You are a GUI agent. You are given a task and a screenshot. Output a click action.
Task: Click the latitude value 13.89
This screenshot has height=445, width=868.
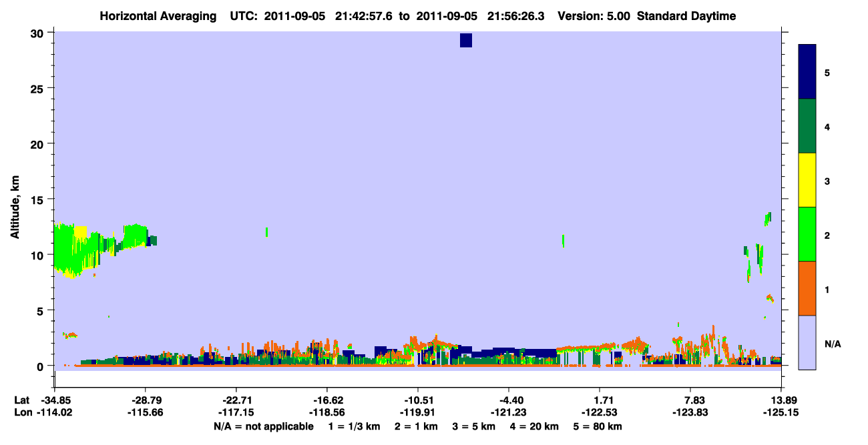tap(781, 400)
